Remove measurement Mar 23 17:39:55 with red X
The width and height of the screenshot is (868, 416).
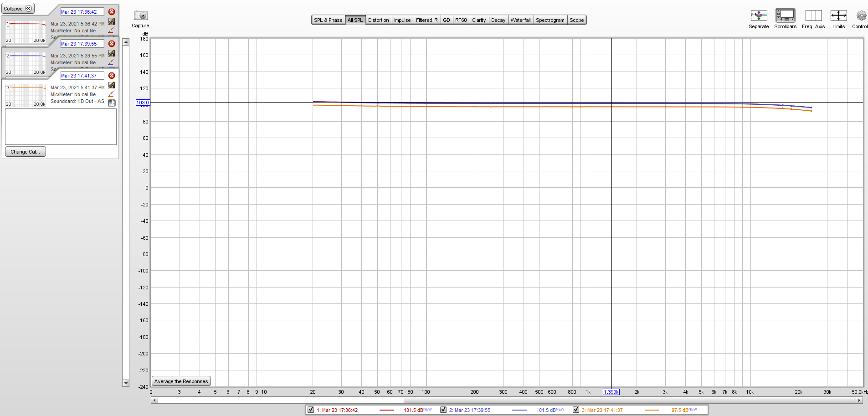112,44
